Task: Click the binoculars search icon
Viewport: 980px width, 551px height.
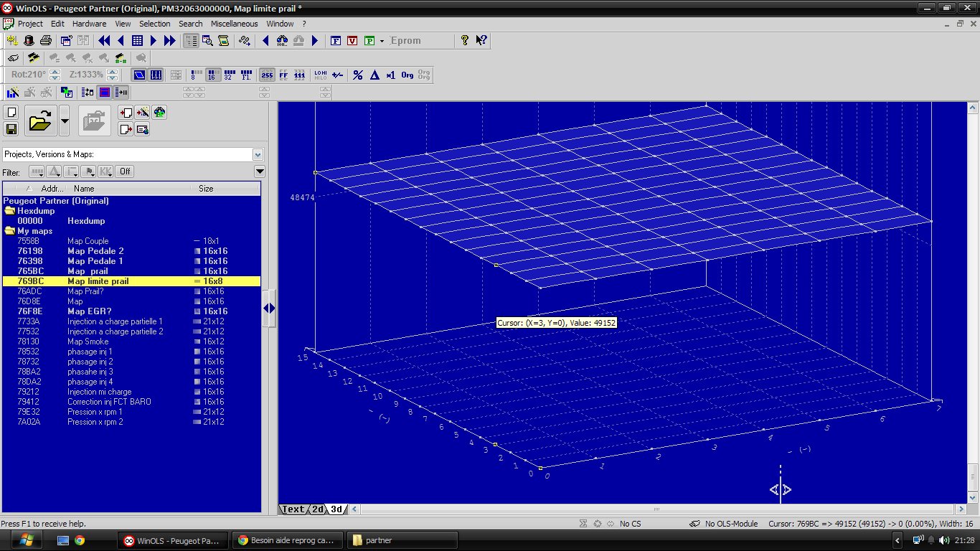Action: pos(281,41)
